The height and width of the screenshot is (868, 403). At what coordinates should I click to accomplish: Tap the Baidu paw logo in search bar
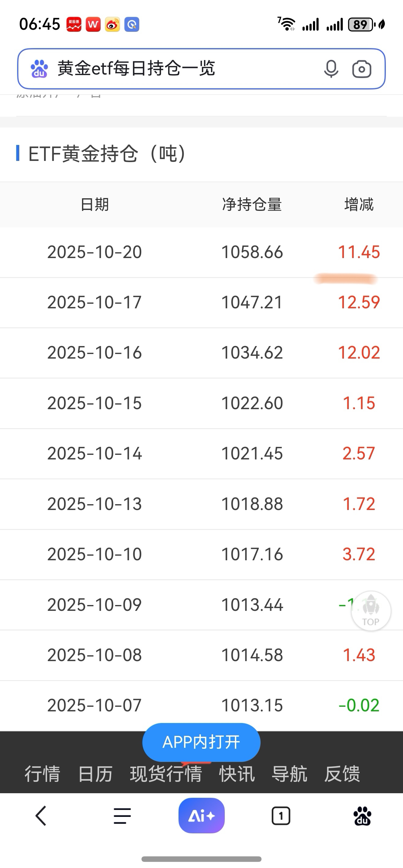[x=39, y=69]
